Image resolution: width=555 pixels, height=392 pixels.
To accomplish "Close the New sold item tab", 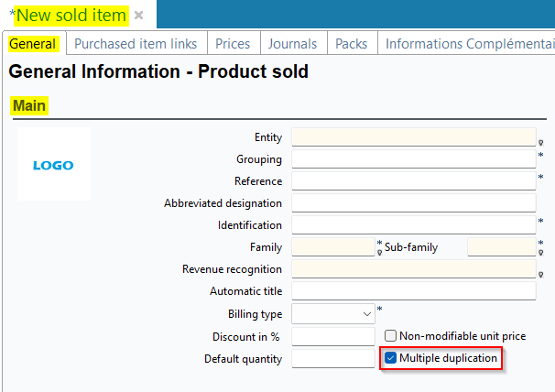I will coord(139,16).
